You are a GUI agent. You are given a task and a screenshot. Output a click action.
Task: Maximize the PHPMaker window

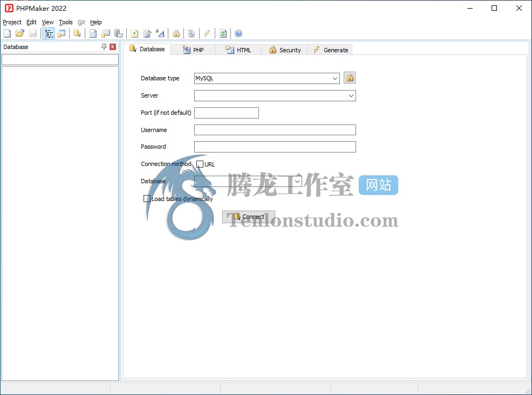click(x=494, y=8)
